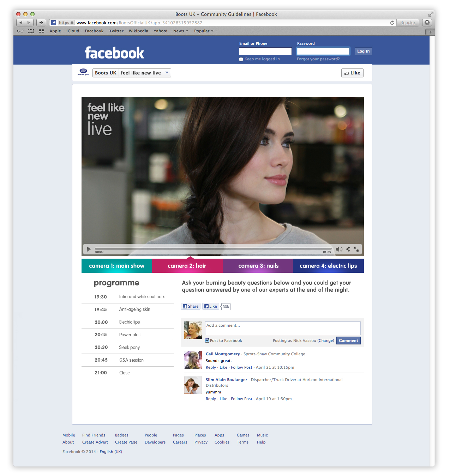Image resolution: width=450 pixels, height=476 pixels.
Task: Play the video
Action: pos(89,249)
